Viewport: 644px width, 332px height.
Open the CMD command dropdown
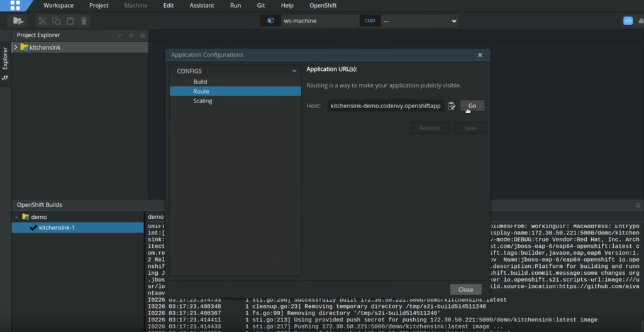[453, 21]
